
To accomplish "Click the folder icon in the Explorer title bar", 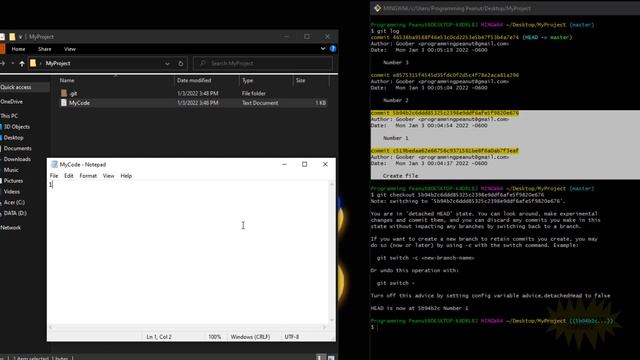I will coord(12,37).
